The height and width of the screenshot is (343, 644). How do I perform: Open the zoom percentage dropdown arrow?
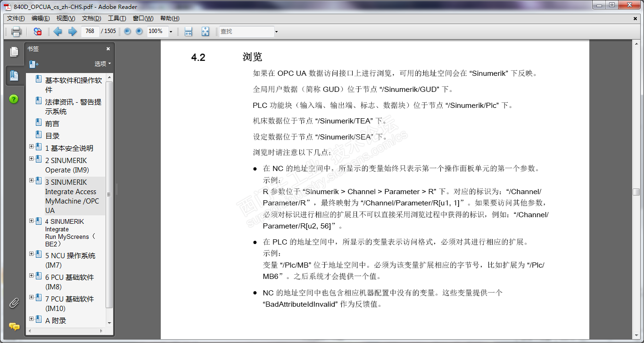(171, 32)
